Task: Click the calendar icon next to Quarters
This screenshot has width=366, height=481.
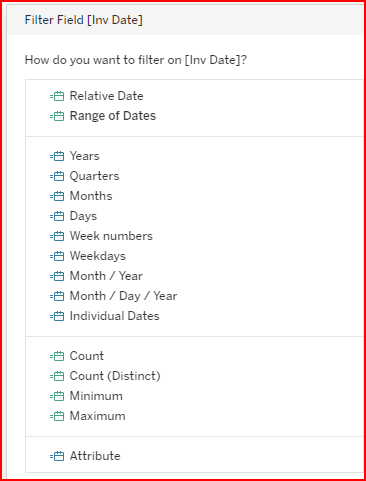Action: (x=57, y=176)
